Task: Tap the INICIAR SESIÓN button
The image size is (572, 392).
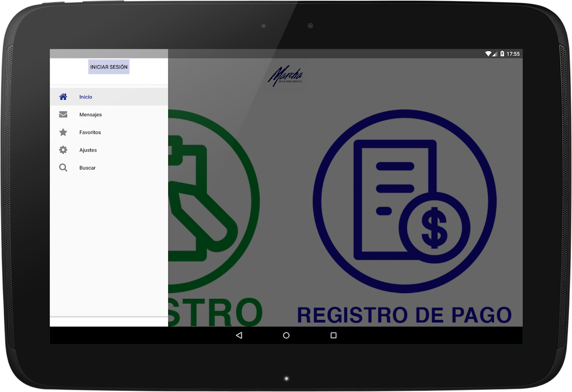Action: 109,67
